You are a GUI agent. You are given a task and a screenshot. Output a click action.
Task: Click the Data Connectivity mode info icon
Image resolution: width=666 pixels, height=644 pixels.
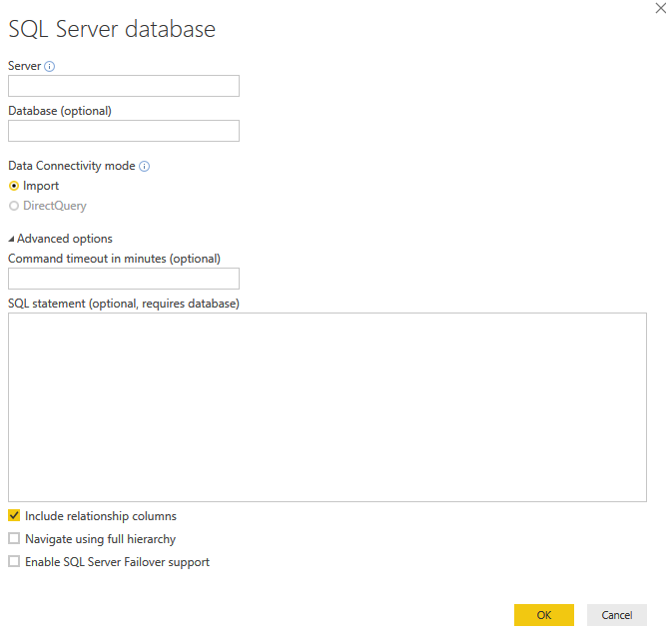(145, 166)
